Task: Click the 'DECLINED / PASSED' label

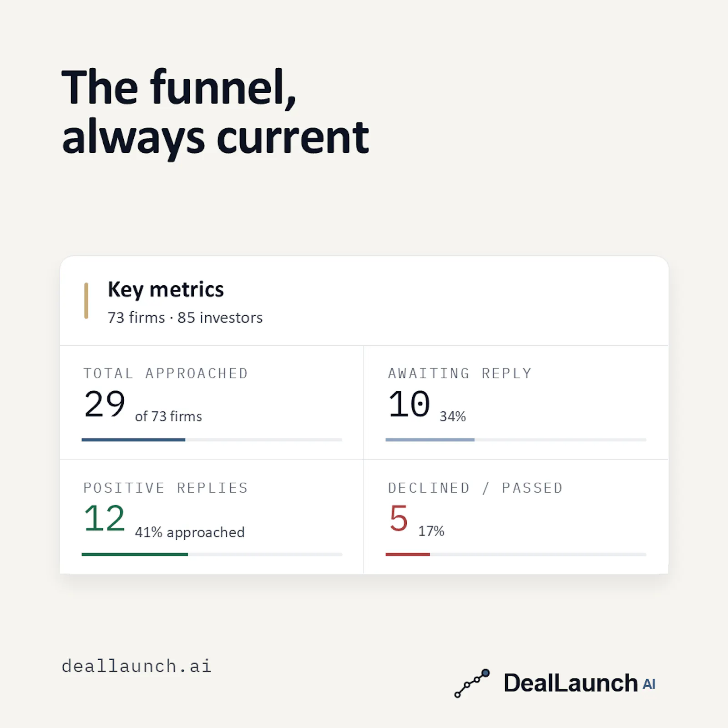Action: point(475,488)
